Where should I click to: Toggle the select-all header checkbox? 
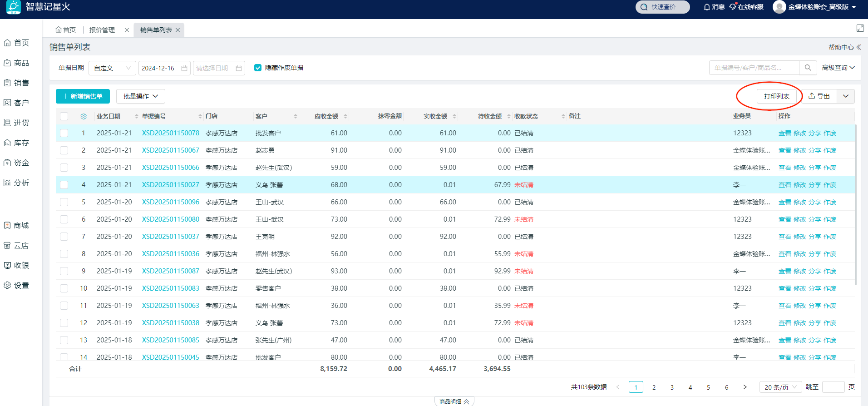point(64,116)
